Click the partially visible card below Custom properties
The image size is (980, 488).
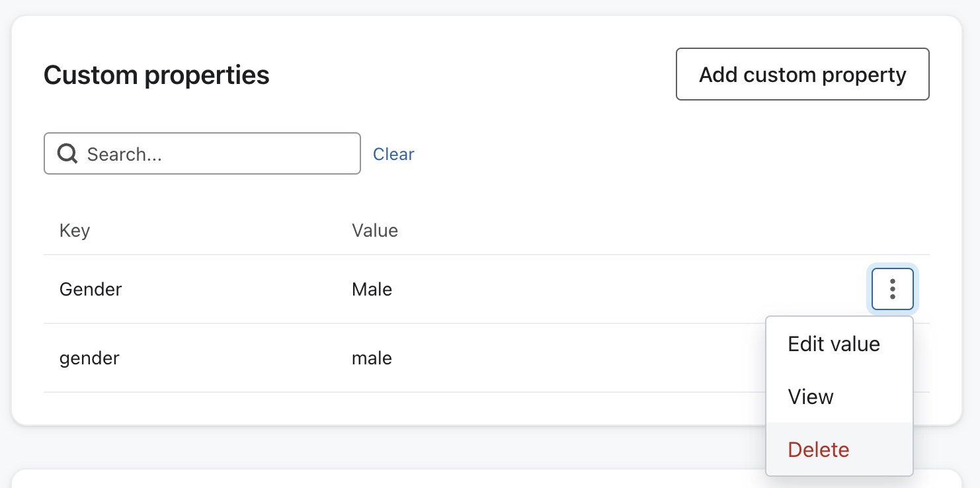pyautogui.click(x=397, y=479)
